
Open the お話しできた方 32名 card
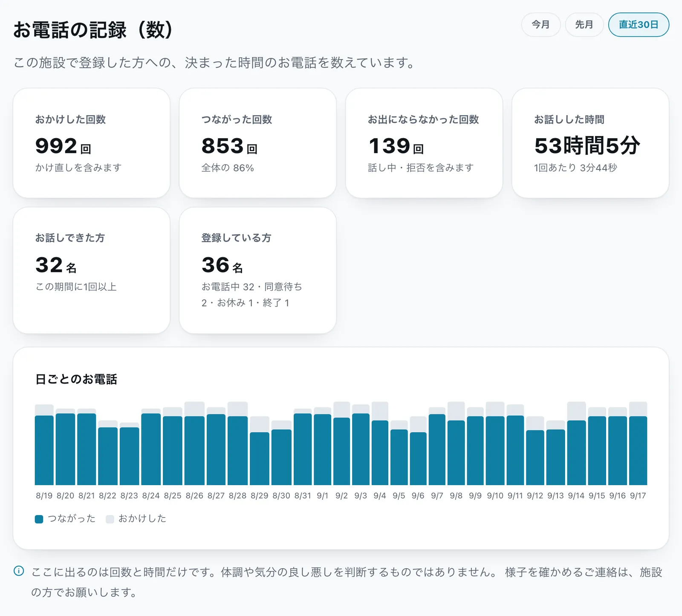coord(92,270)
